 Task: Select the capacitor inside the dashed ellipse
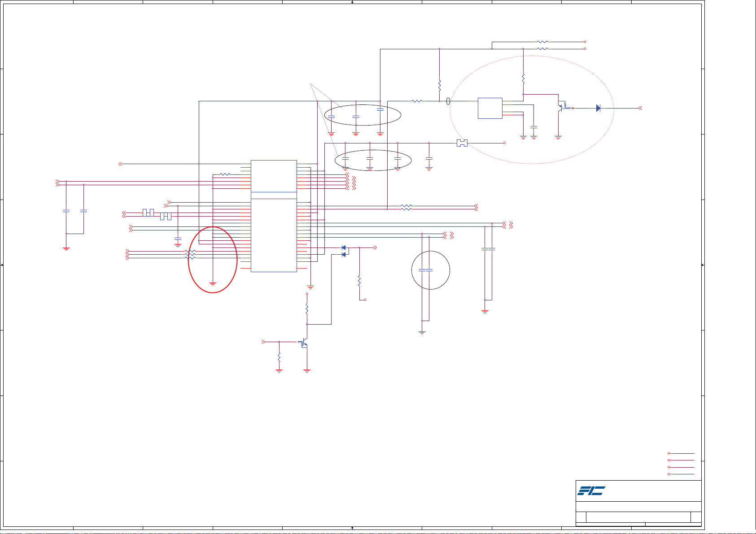pyautogui.click(x=534, y=128)
